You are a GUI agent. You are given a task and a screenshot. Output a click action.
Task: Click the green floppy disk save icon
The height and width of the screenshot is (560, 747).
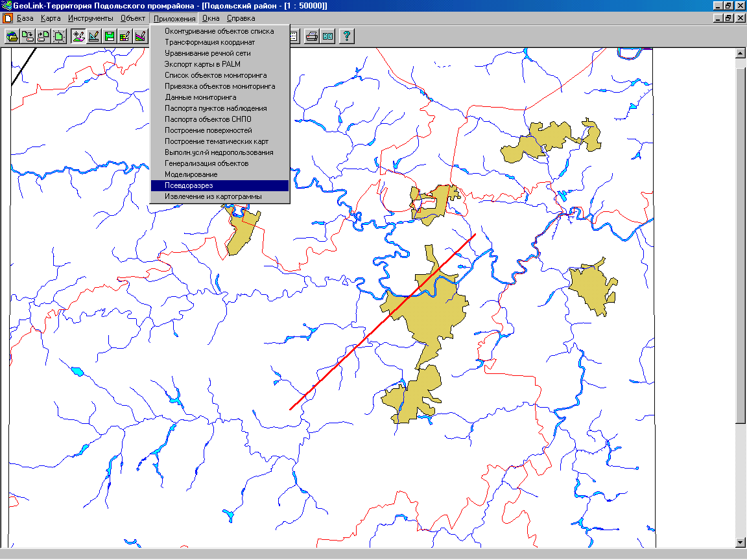tap(109, 36)
